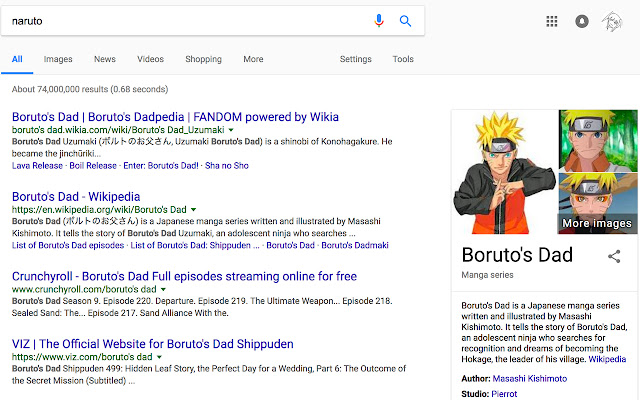This screenshot has height=400, width=640.
Task: Switch to the Images tab
Action: coord(58,59)
